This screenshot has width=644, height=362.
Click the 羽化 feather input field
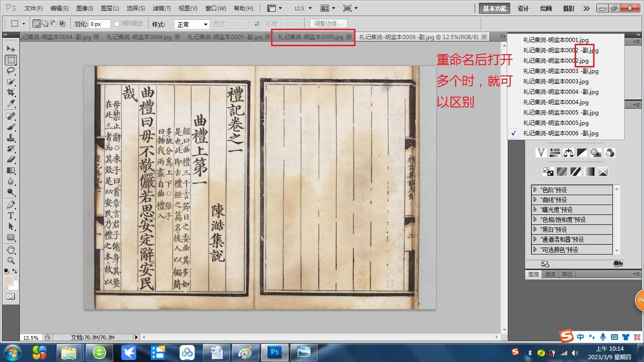[99, 24]
